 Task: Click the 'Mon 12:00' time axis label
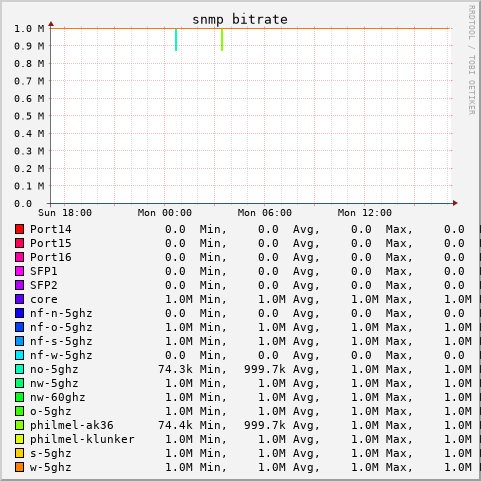point(365,213)
